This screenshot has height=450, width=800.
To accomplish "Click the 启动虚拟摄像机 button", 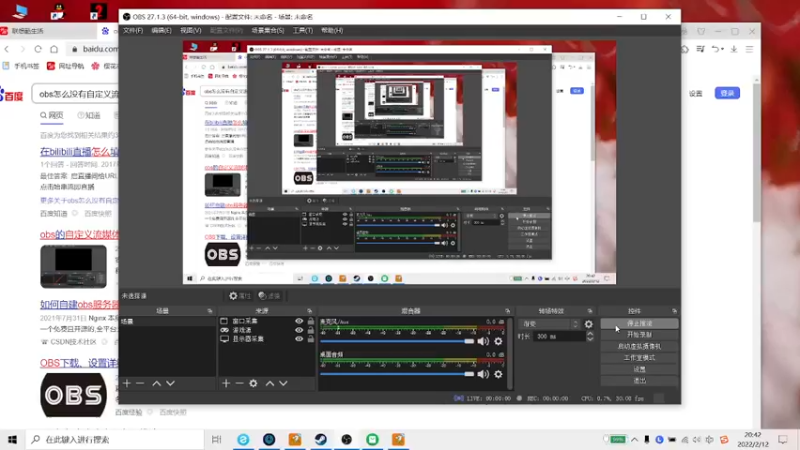I will tap(639, 346).
